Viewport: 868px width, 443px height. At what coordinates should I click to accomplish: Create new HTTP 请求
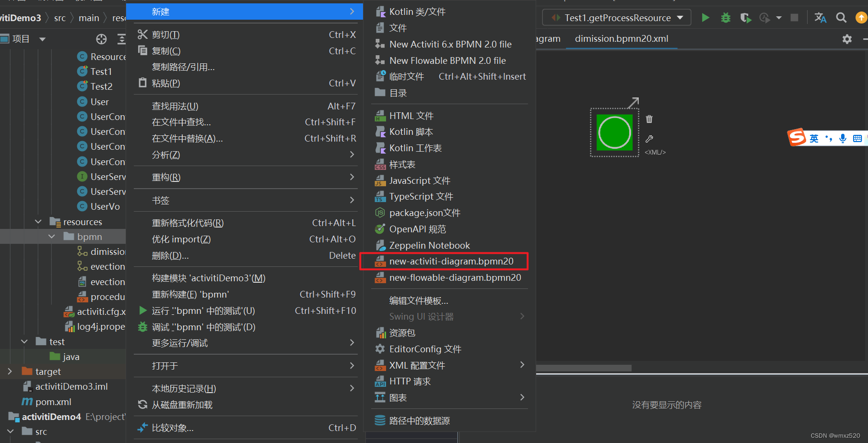(449, 381)
